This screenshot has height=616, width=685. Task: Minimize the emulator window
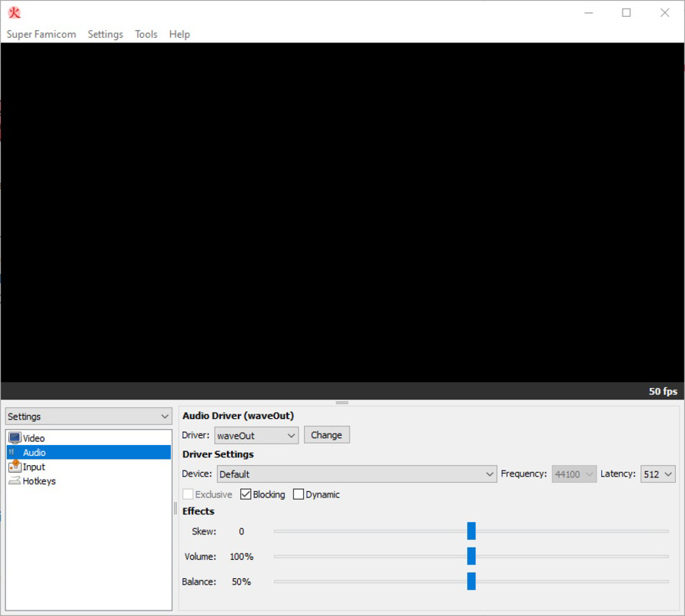[x=589, y=12]
